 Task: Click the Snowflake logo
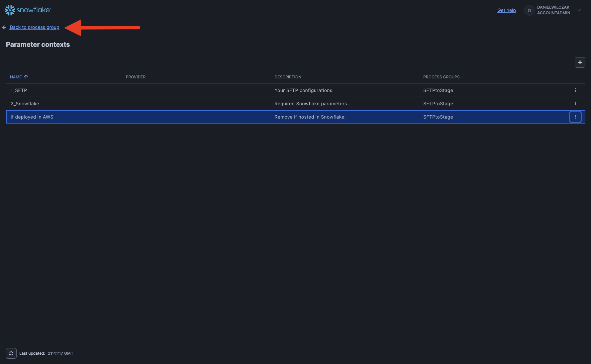[x=28, y=10]
